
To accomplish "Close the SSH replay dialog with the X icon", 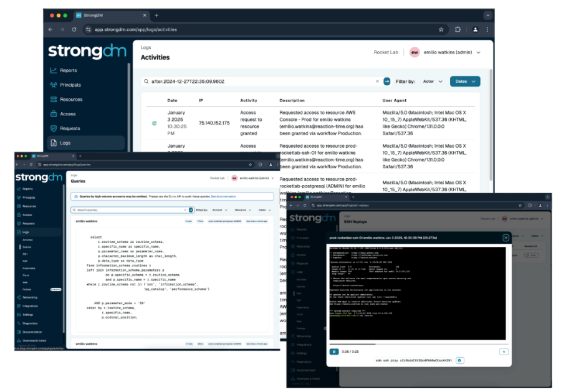I will coord(506,237).
